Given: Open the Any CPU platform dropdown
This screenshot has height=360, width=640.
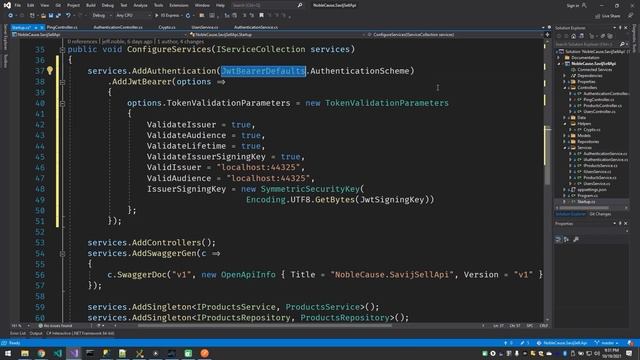Looking at the screenshot, I should [x=133, y=16].
